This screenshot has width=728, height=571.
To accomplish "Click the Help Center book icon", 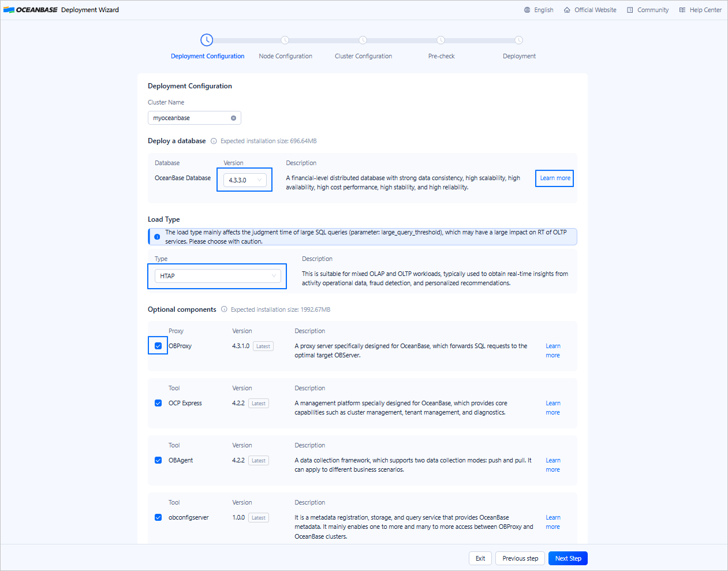I will pos(682,10).
